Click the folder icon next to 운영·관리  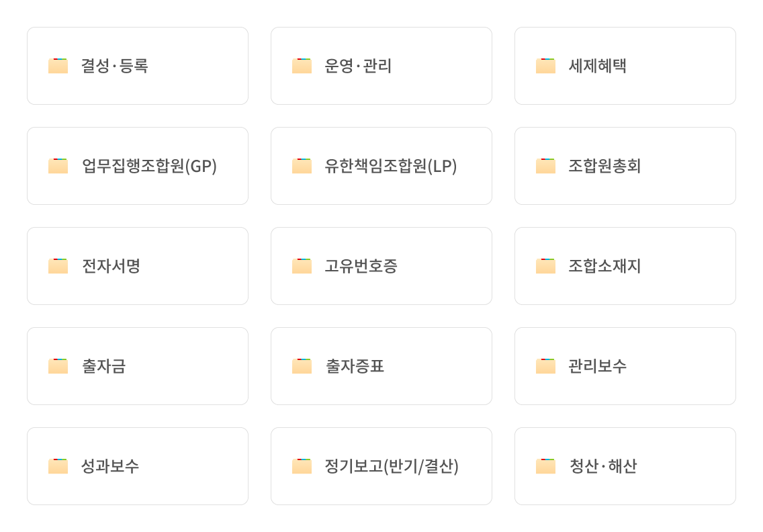point(302,66)
